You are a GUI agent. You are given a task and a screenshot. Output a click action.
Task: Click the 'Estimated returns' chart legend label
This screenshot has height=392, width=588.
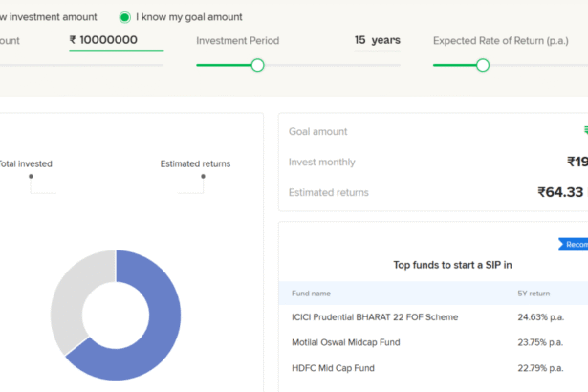point(195,163)
